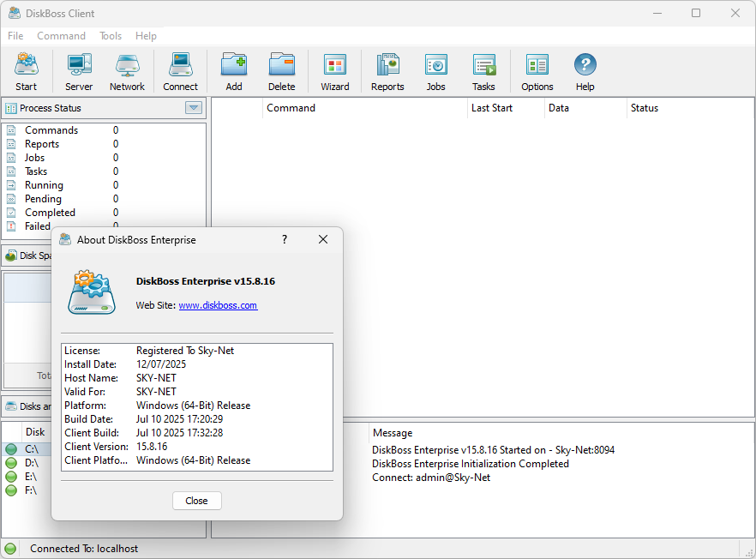Open the www.diskboss.com link
Viewport: 756px width, 559px height.
(x=218, y=305)
